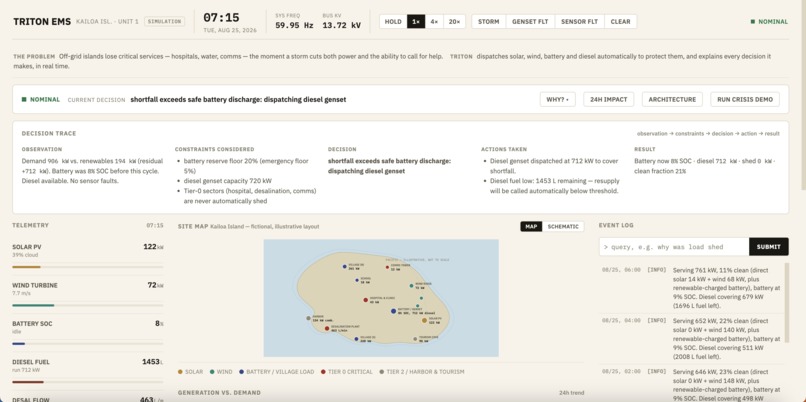Select the Comms Tower marker on map
This screenshot has width=806, height=402.
(388, 267)
